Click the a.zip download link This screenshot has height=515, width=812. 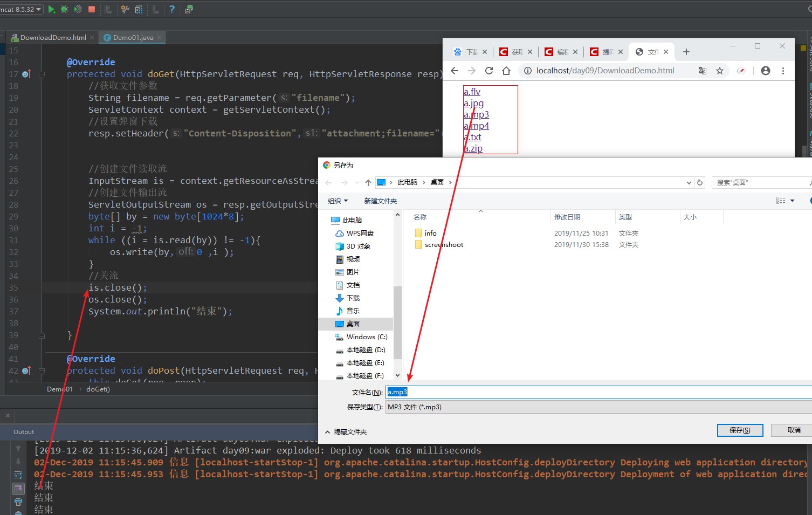473,148
